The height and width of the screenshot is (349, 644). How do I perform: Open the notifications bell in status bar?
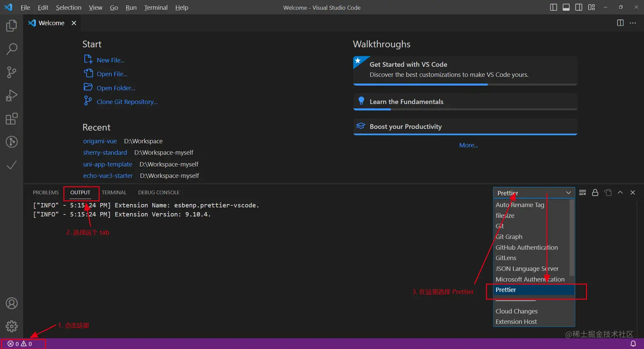[633, 344]
